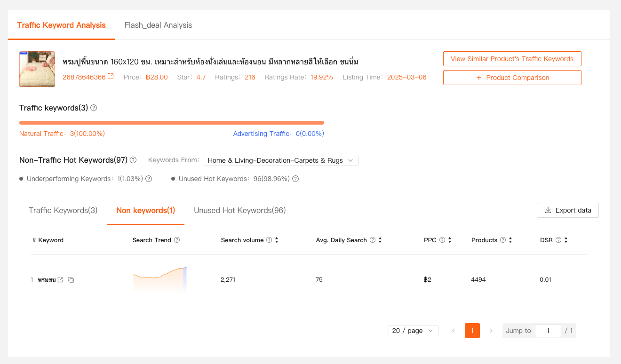This screenshot has width=621, height=364.
Task: Open Unused Hot Keywords(96) tab
Action: tap(239, 210)
